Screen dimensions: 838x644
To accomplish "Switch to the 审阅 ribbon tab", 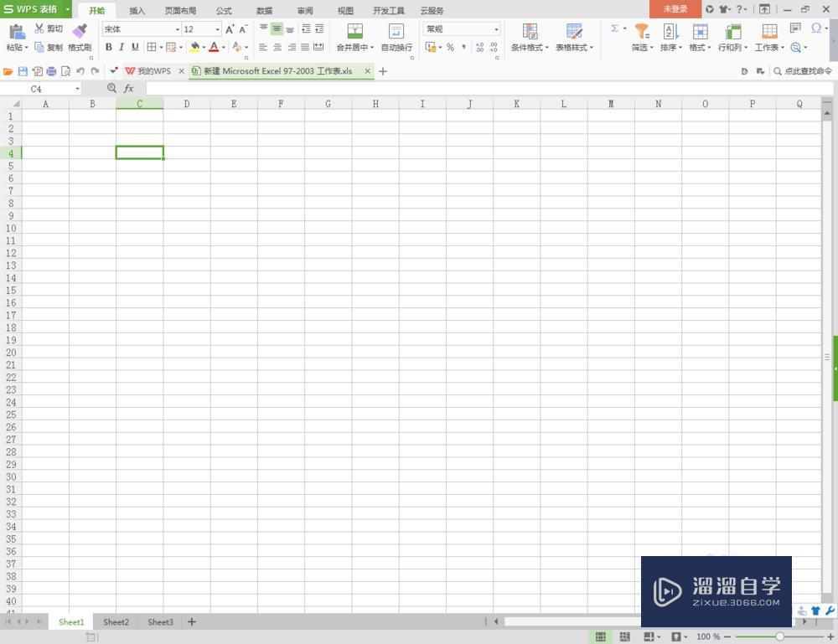I will pos(305,11).
